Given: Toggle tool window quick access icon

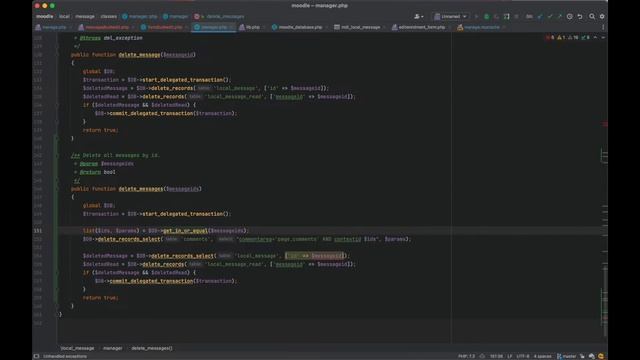Looking at the screenshot, I should pyautogui.click(x=36, y=356).
